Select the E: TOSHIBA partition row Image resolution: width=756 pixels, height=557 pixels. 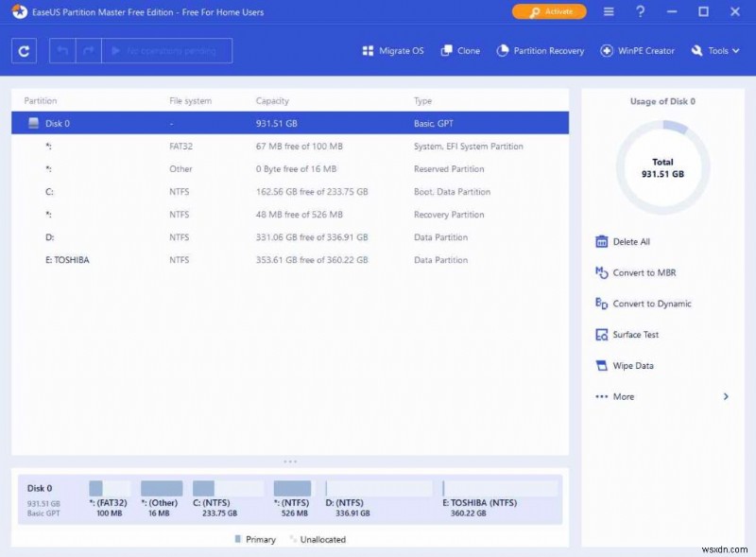[283, 260]
